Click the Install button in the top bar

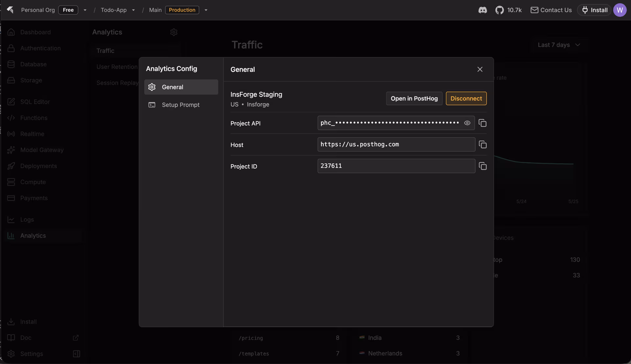point(594,10)
